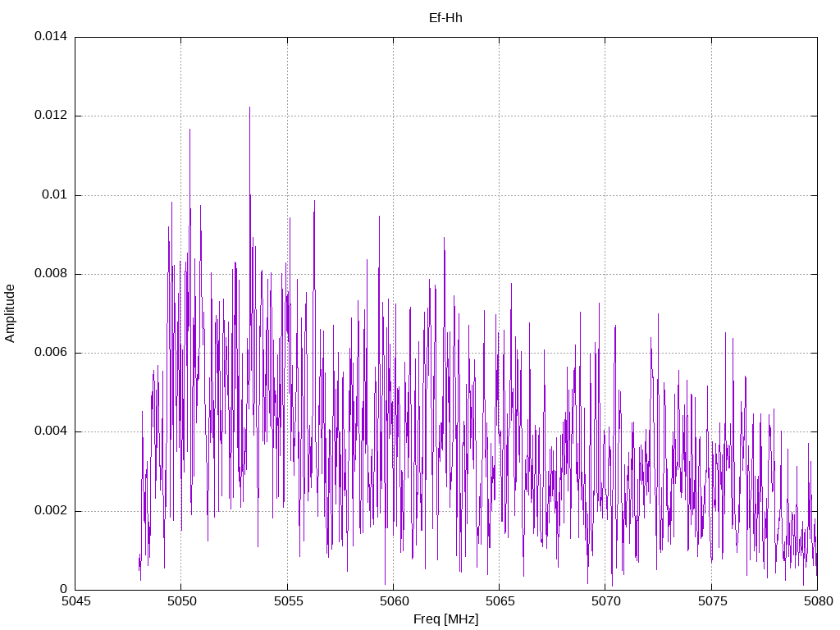Click the 0 y-axis origin label
This screenshot has width=840, height=630.
[63, 589]
